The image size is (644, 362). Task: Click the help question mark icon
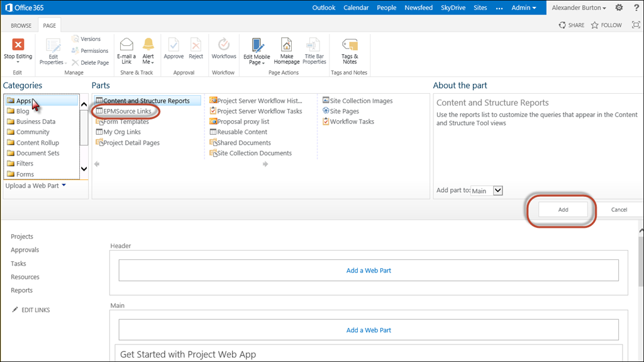[636, 8]
